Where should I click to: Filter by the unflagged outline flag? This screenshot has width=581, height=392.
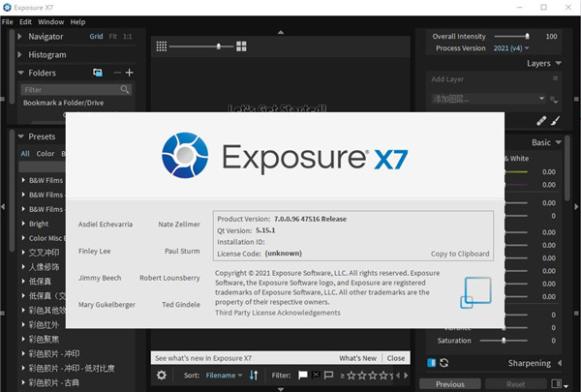(x=328, y=376)
